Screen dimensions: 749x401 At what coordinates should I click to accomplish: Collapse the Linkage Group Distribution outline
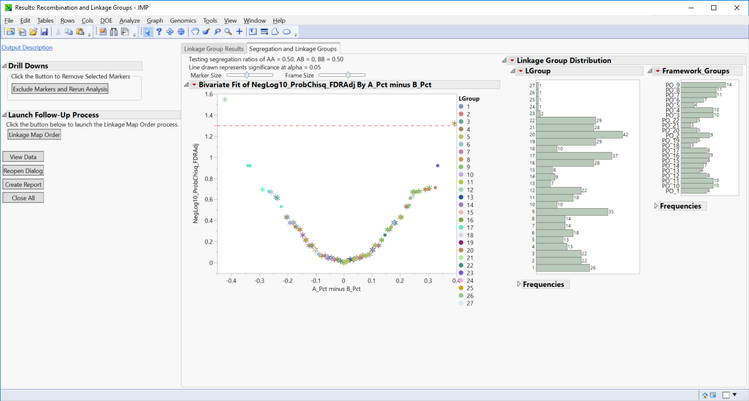coord(504,60)
